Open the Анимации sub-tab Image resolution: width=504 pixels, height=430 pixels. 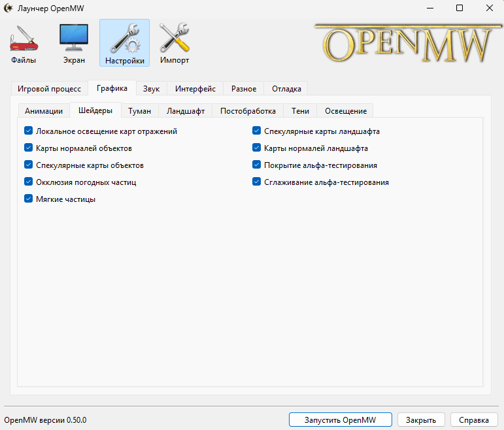[x=44, y=111]
